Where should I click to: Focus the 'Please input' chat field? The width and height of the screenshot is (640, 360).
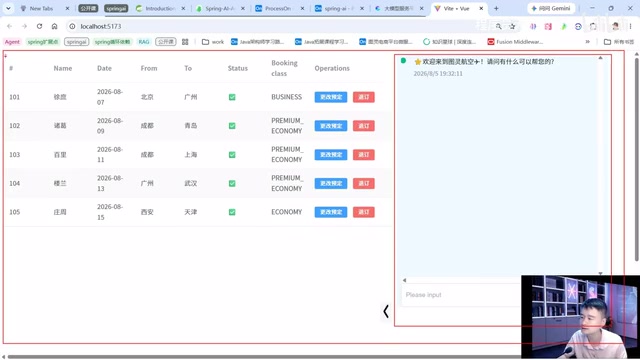point(461,295)
